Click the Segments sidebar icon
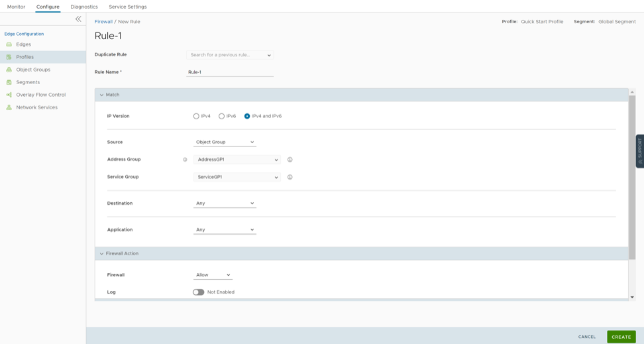The width and height of the screenshot is (644, 344). click(9, 82)
